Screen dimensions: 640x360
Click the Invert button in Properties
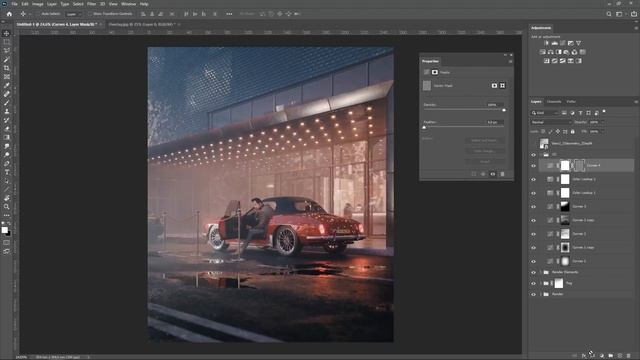(x=484, y=162)
